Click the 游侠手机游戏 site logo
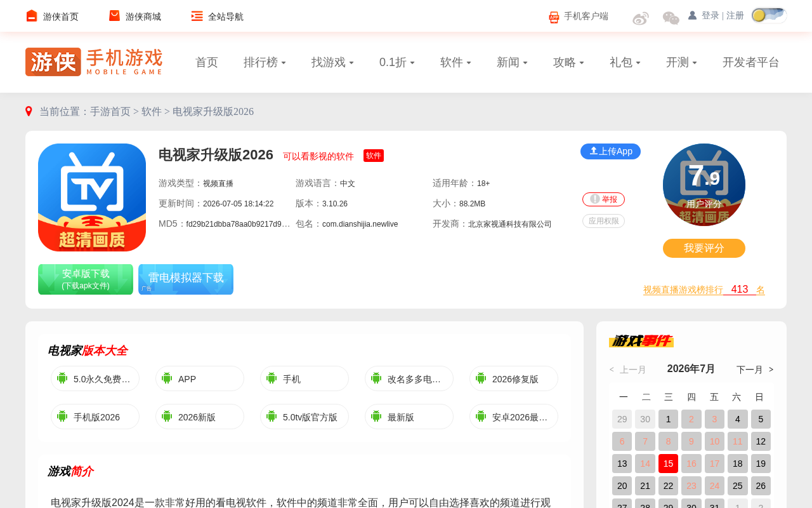812x508 pixels. [x=94, y=62]
